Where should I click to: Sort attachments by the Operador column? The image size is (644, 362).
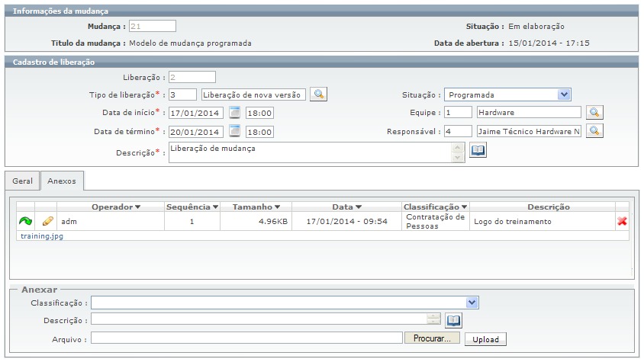click(116, 207)
